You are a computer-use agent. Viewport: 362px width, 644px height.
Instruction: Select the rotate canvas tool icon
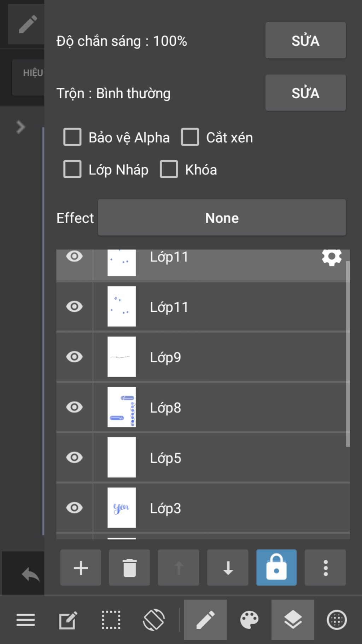(154, 620)
